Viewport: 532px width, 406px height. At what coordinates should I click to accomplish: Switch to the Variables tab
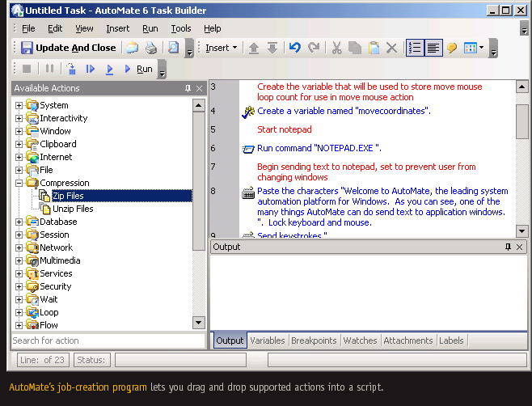click(267, 340)
